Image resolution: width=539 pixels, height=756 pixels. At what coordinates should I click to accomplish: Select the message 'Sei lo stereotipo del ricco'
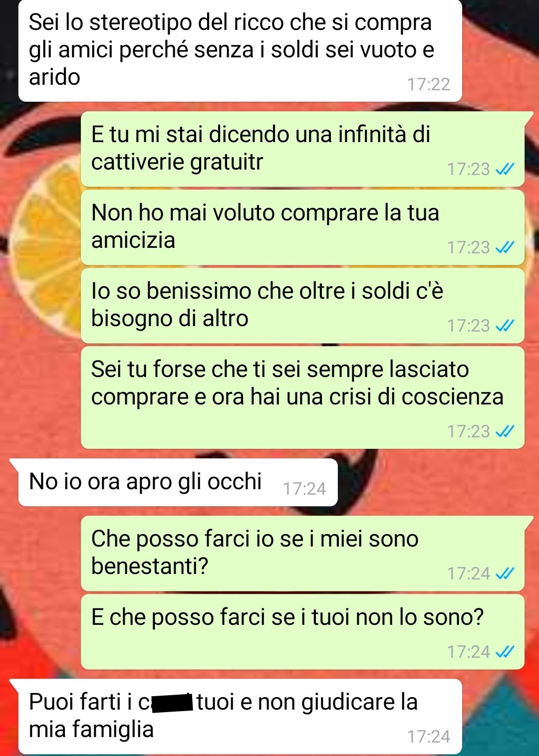tap(240, 50)
